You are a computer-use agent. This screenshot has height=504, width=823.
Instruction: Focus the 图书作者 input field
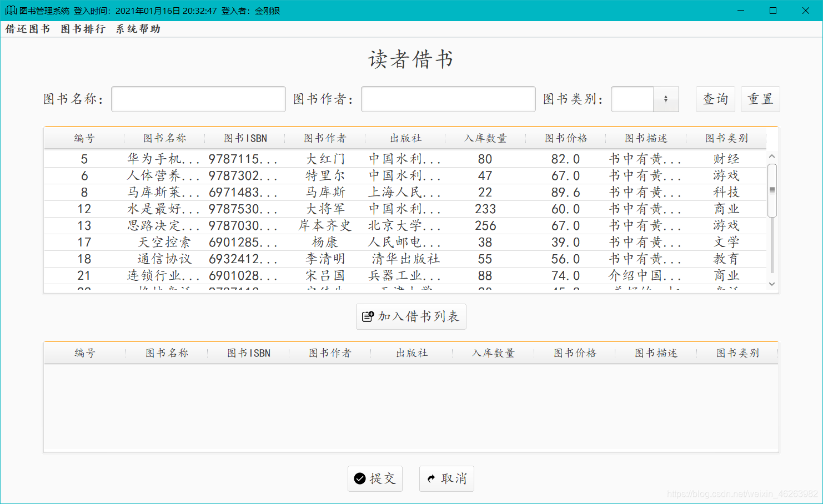click(x=448, y=99)
